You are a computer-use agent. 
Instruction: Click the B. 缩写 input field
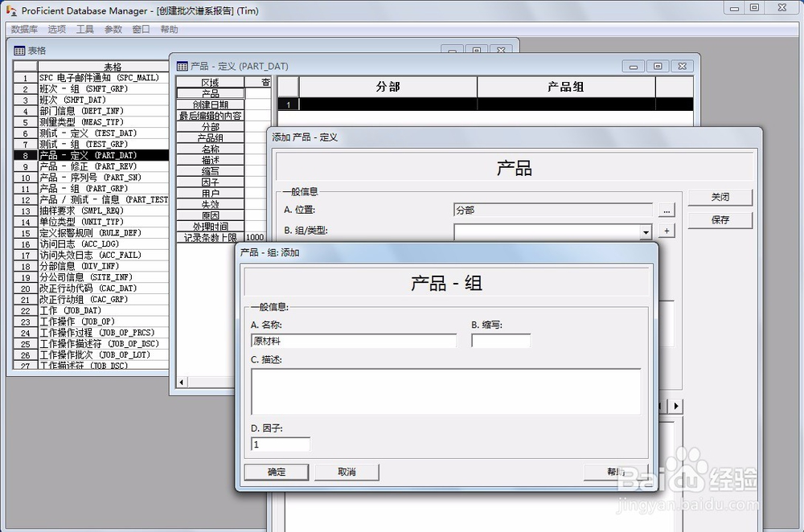pyautogui.click(x=501, y=341)
